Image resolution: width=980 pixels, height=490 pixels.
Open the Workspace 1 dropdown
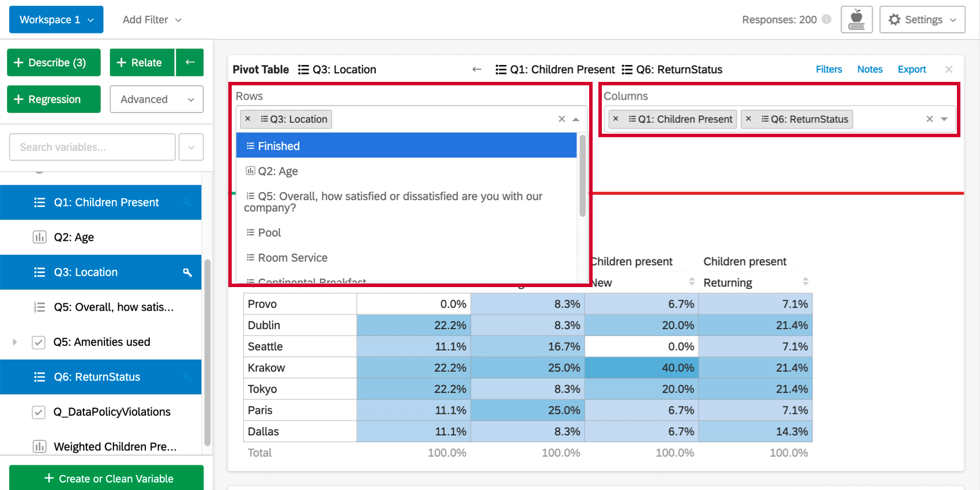56,20
